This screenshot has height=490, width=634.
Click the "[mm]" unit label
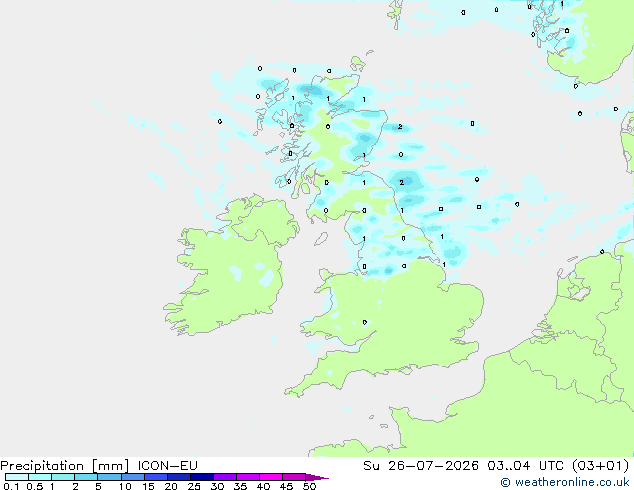click(x=110, y=466)
